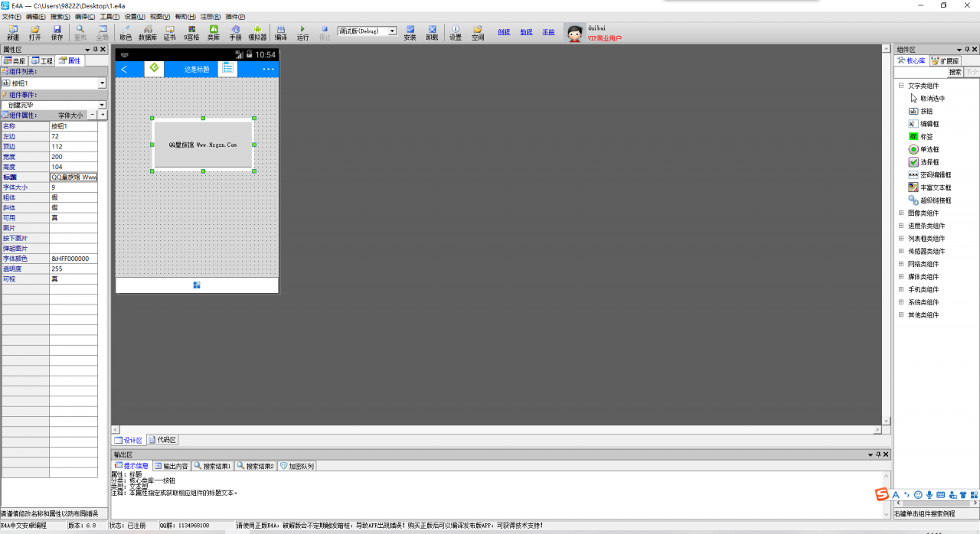Screen dimensions: 980x534
Task: Open the 9宫格 nine-grid tool
Action: pos(191,32)
